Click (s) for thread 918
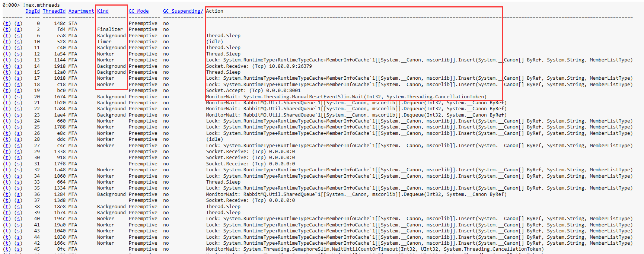This screenshot has width=644, height=254. (x=18, y=158)
